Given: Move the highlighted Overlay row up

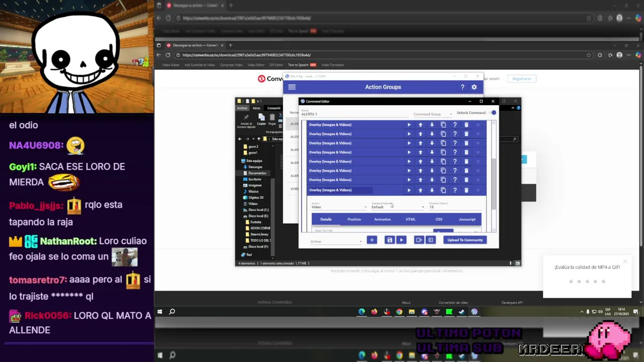Looking at the screenshot, I should pyautogui.click(x=421, y=190).
